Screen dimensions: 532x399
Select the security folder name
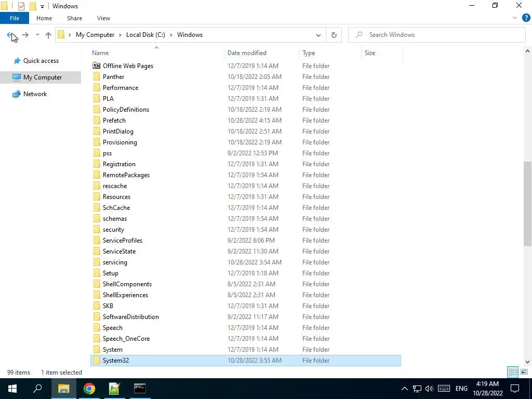click(x=113, y=230)
